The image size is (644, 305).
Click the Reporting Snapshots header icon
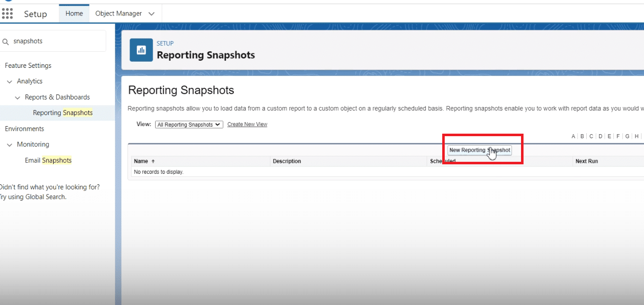tap(141, 50)
